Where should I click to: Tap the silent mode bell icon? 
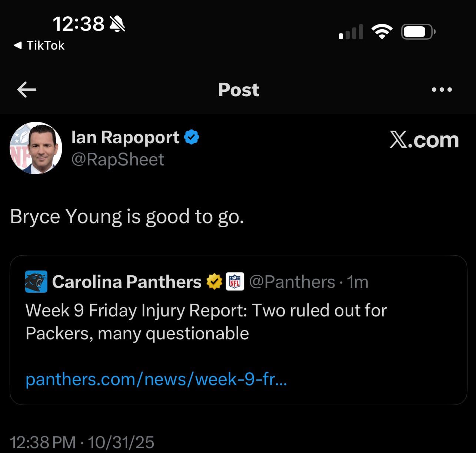click(118, 24)
